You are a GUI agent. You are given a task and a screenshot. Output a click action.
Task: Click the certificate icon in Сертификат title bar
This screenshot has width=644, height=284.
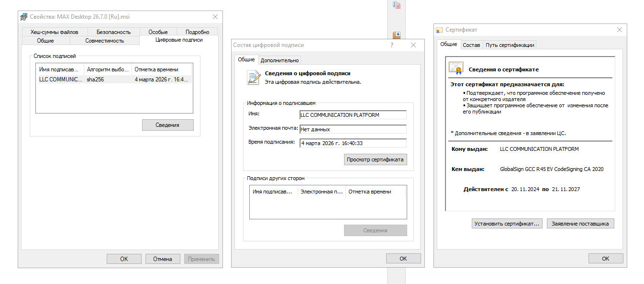tap(439, 30)
